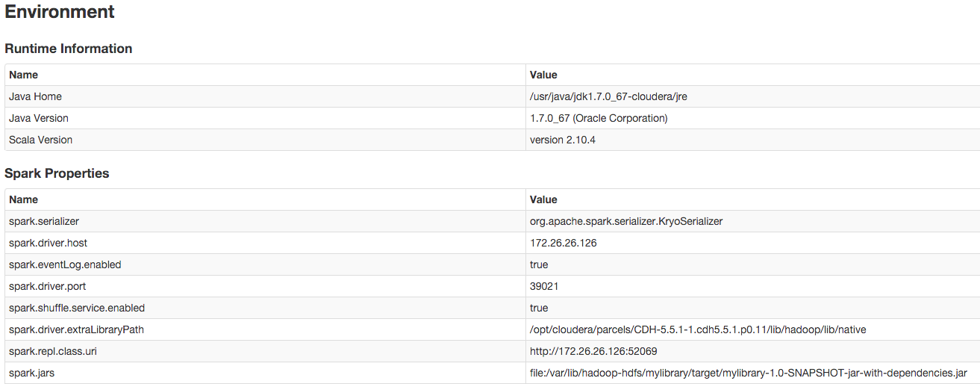Click the Spark Properties section heading

point(57,173)
